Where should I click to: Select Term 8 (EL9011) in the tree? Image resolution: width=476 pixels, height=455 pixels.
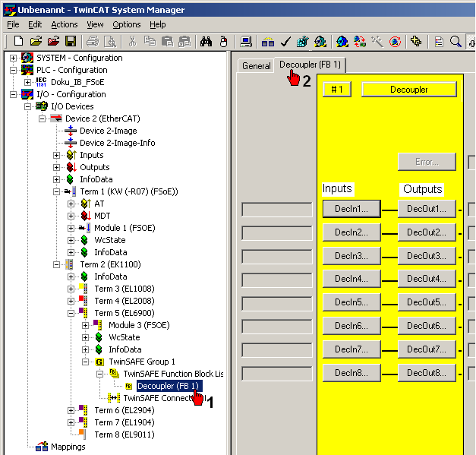(x=125, y=434)
